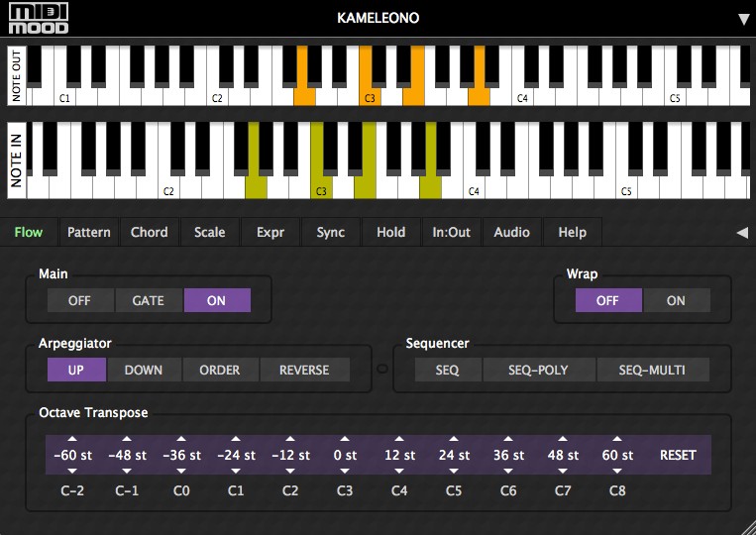Enable Wrap with the ON button
The image size is (756, 535).
[676, 300]
